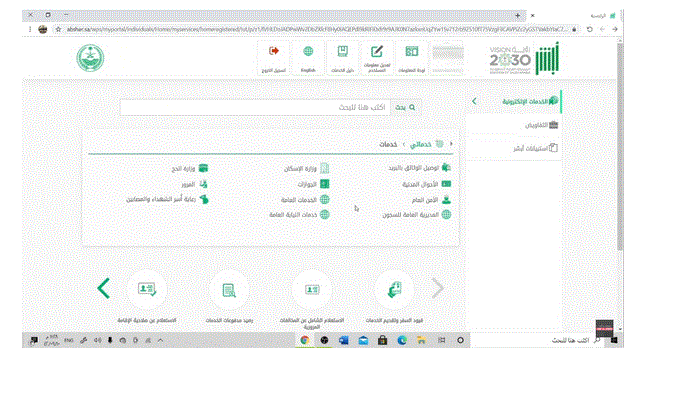Collapse the sidebar with the green chevron

coord(474,101)
